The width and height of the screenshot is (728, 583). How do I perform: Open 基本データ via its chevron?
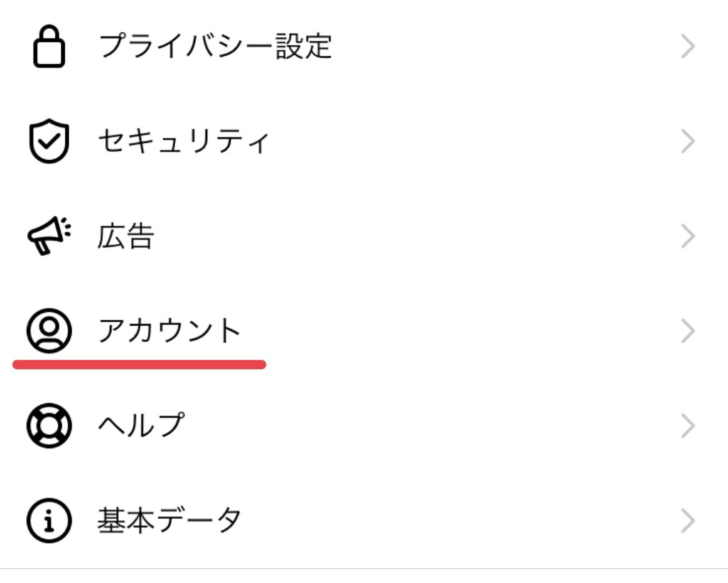pyautogui.click(x=687, y=521)
